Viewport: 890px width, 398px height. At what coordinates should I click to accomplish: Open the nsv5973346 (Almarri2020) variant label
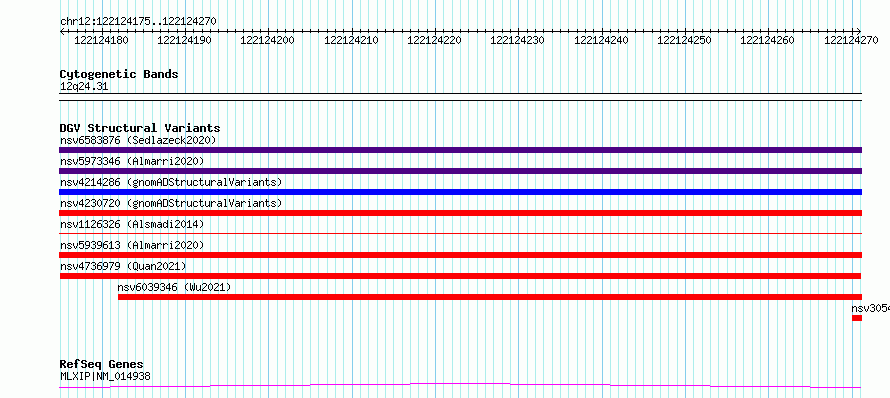point(132,161)
